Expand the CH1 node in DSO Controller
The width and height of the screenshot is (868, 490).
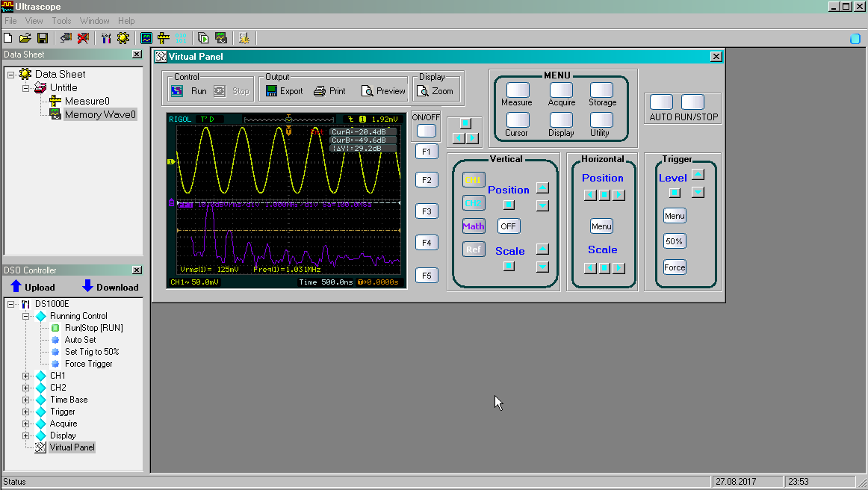coord(25,376)
